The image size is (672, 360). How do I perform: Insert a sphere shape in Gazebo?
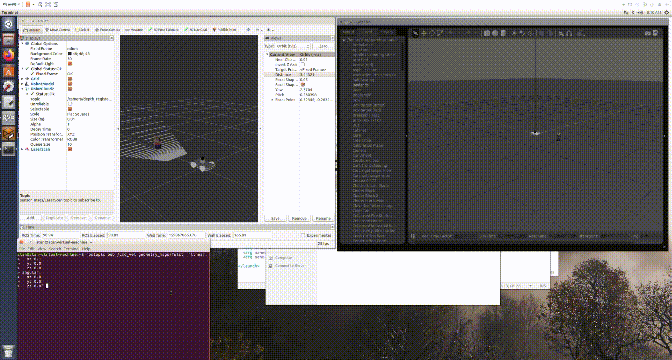coord(495,33)
